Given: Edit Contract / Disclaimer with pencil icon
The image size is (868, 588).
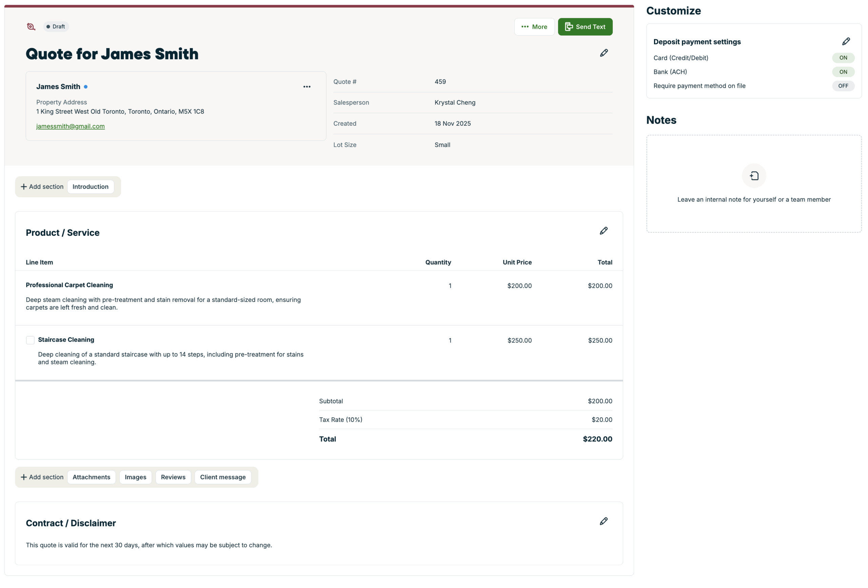Looking at the screenshot, I should point(603,521).
